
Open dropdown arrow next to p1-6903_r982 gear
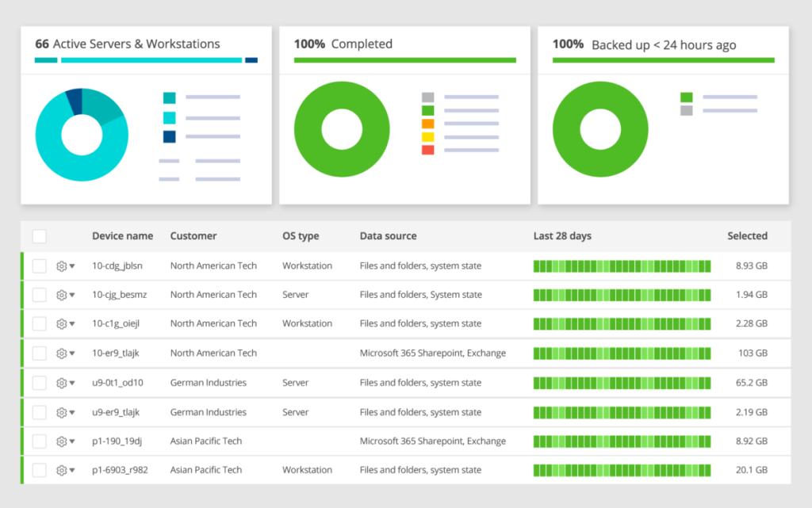coord(72,471)
